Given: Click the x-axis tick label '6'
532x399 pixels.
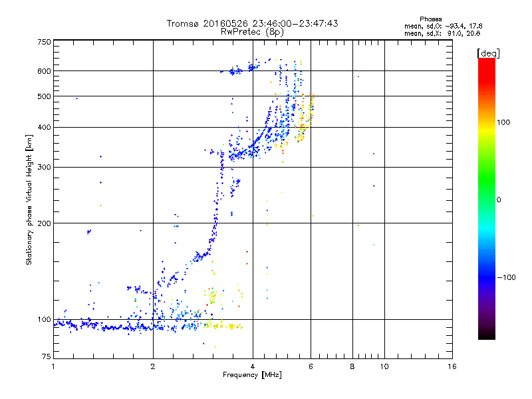Looking at the screenshot, I should [x=311, y=366].
